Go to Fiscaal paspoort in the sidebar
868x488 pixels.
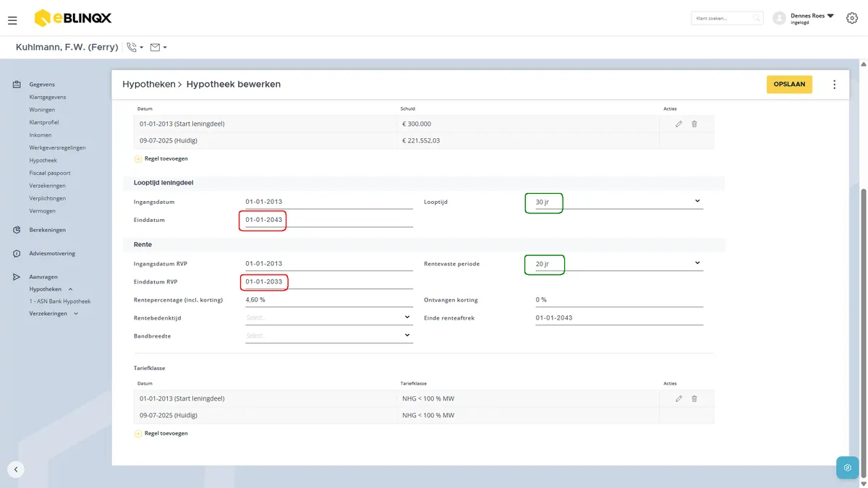click(x=50, y=174)
